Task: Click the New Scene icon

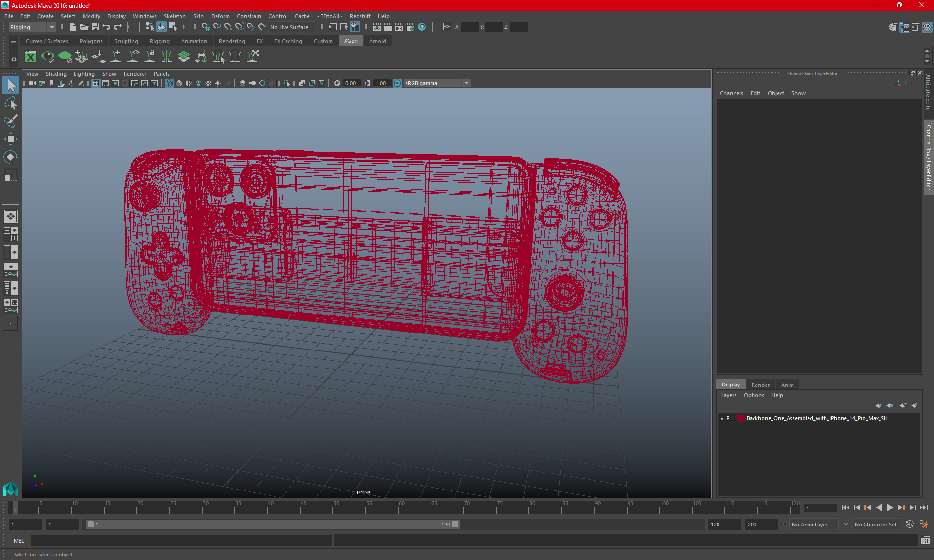Action: pos(72,27)
